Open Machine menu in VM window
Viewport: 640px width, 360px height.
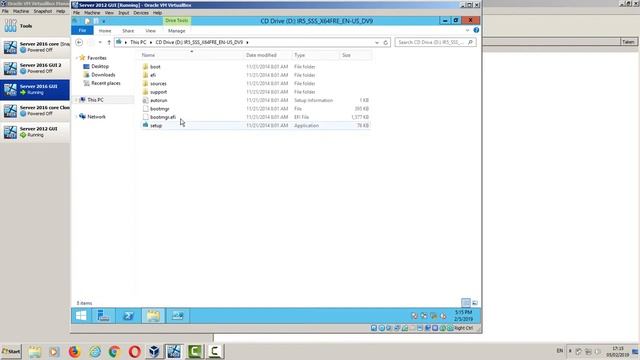click(92, 13)
